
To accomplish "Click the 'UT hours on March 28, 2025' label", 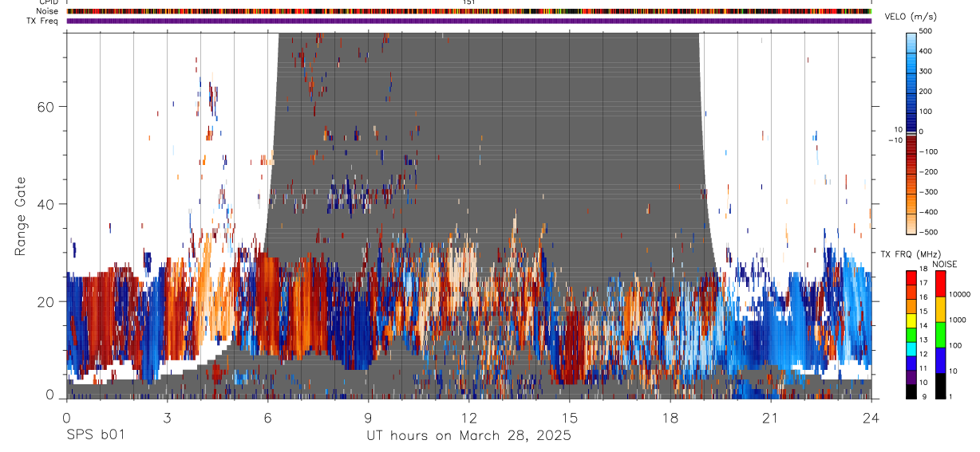I will [468, 436].
